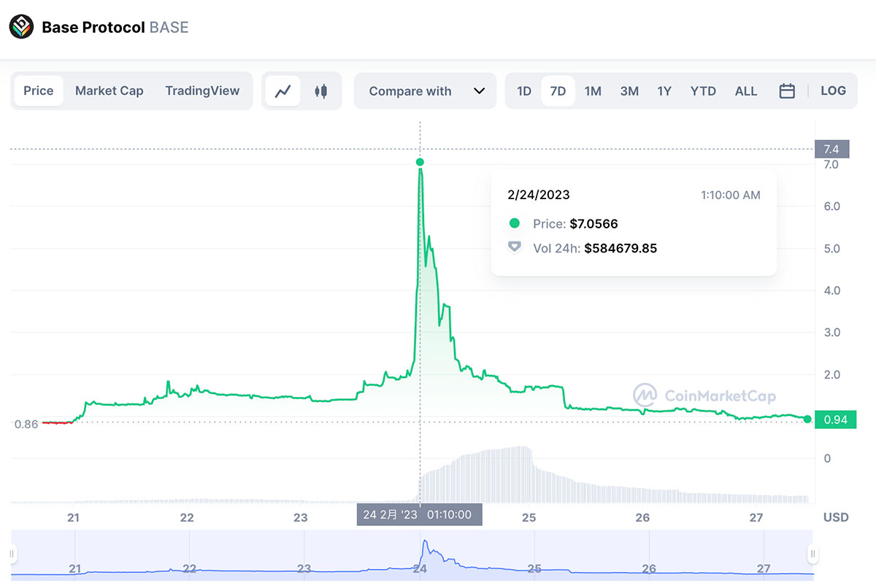This screenshot has height=588, width=876.
Task: Click the 0.86 opening price label
Action: coord(26,424)
